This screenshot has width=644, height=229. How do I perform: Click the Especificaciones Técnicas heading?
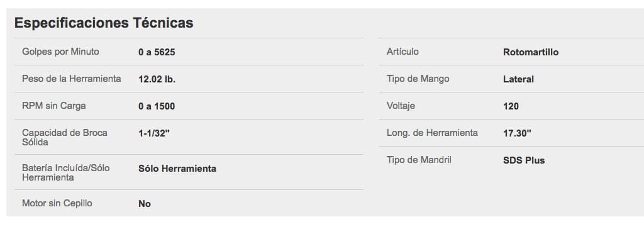click(x=104, y=23)
